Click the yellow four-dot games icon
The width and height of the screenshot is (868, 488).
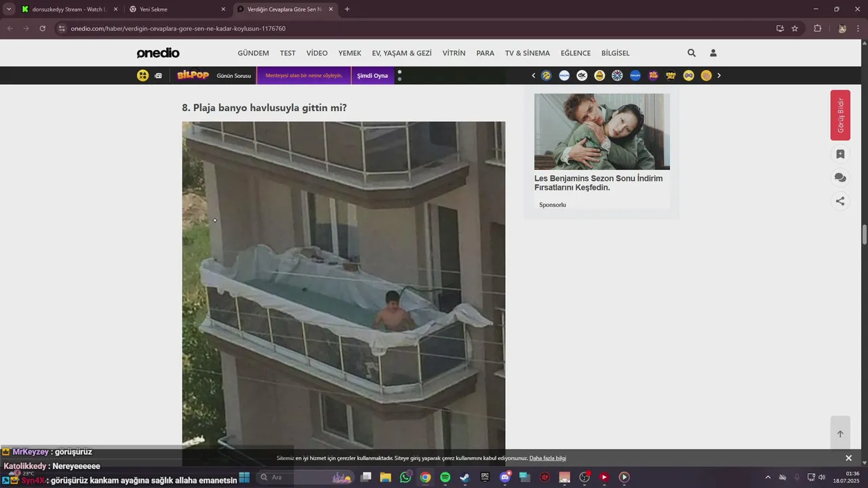[142, 75]
